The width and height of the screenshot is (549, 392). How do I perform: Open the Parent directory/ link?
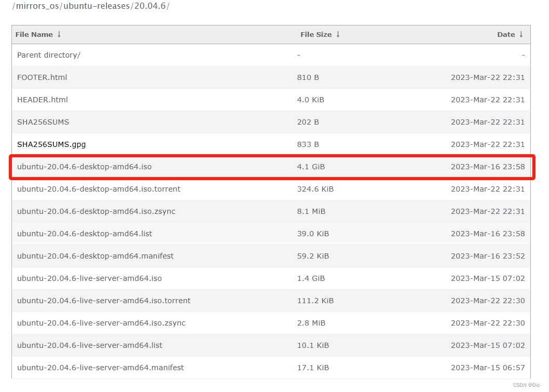[x=49, y=55]
